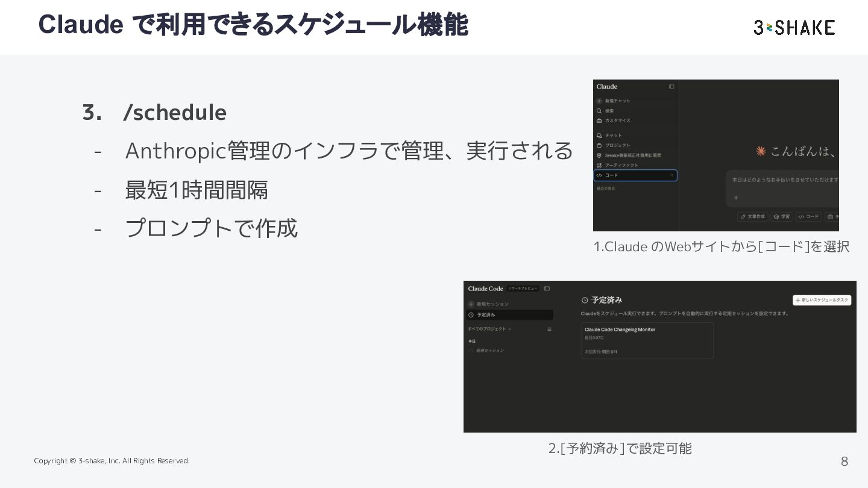Click the 最短1時間間隔 bullet
Viewport: 868px width, 488px height.
coord(197,190)
